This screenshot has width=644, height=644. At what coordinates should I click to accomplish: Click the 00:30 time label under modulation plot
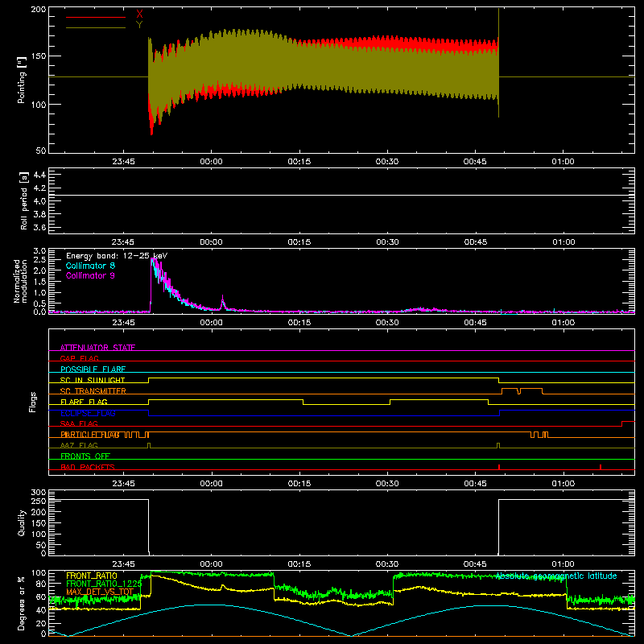pyautogui.click(x=387, y=323)
